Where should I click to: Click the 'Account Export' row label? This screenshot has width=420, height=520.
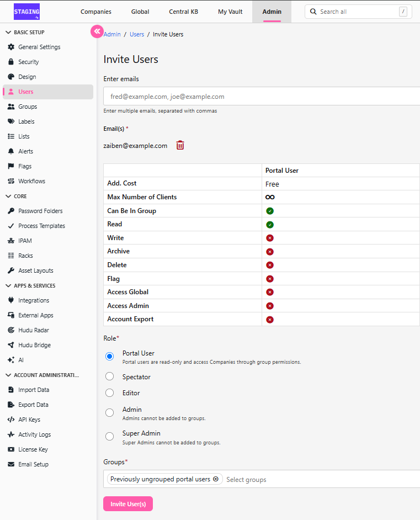coord(130,319)
